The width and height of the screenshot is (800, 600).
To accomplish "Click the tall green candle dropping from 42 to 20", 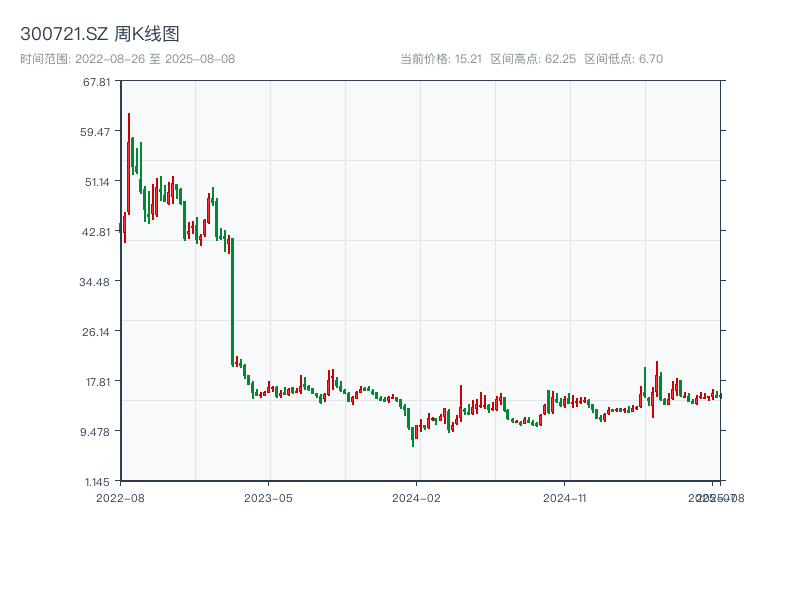I will tap(232, 300).
